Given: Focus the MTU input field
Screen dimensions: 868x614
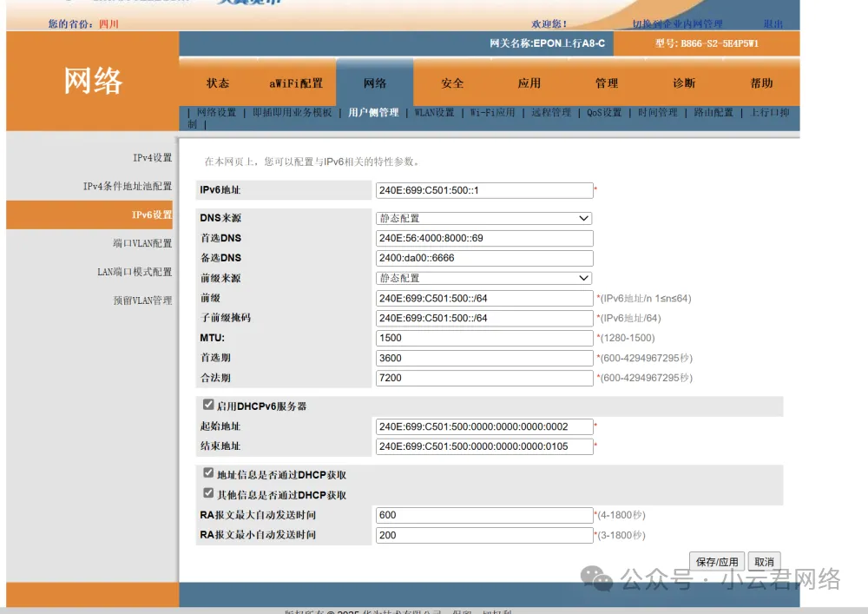Looking at the screenshot, I should 484,339.
